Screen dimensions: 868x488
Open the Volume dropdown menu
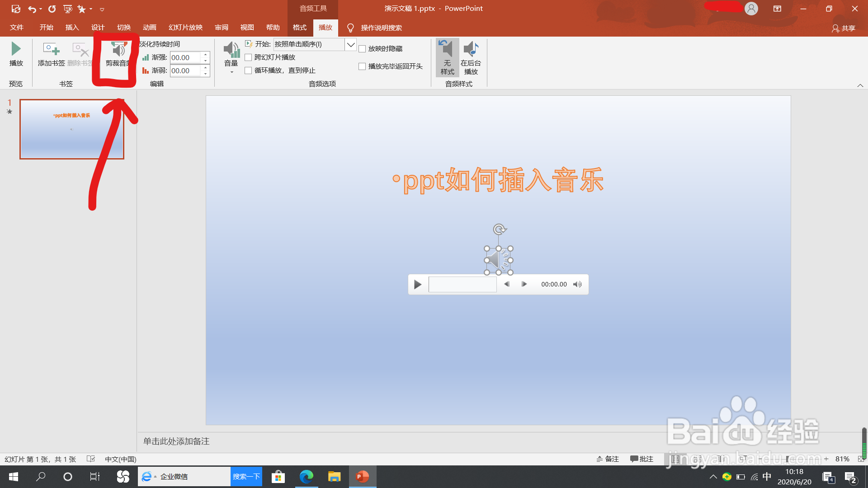[x=231, y=57]
